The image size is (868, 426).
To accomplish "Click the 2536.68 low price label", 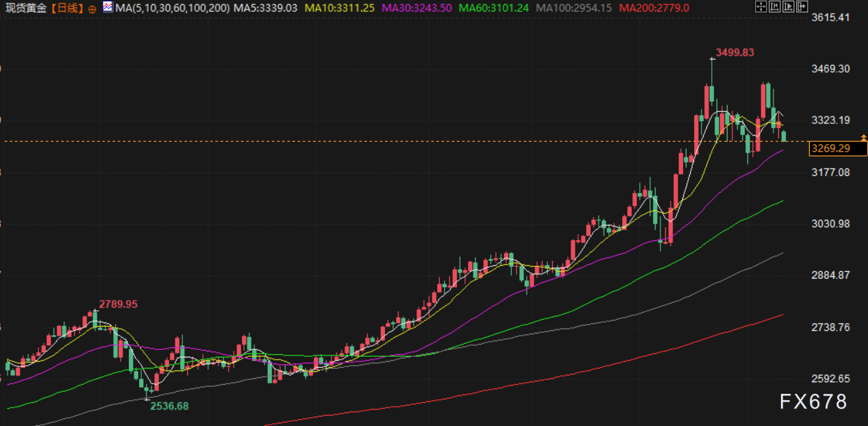I will click(169, 406).
